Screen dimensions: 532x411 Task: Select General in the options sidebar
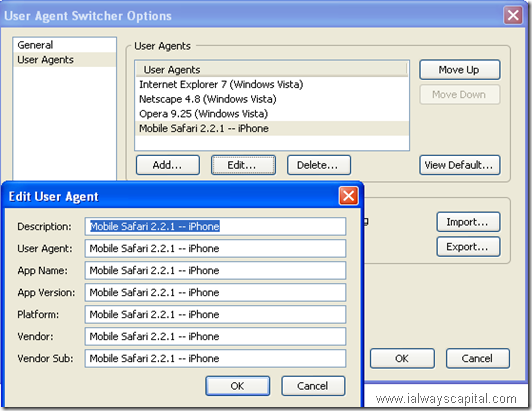coord(64,45)
